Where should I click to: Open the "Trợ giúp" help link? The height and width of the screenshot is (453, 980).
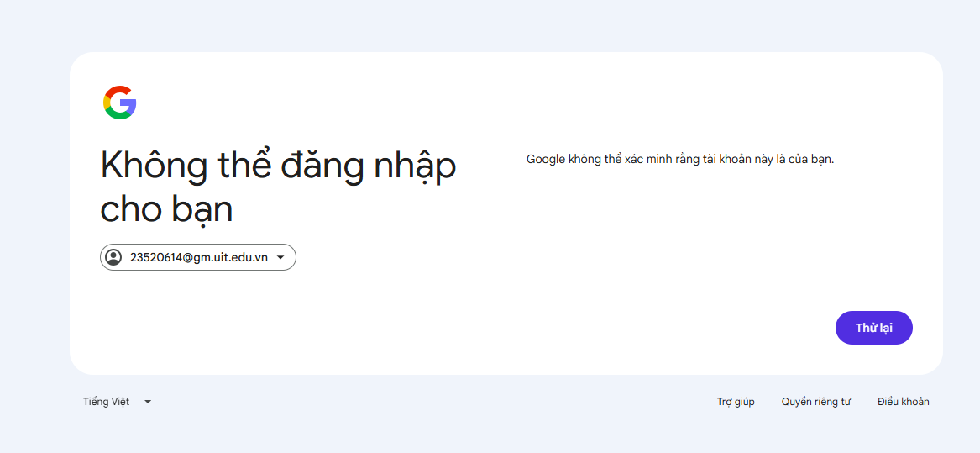[x=736, y=402]
